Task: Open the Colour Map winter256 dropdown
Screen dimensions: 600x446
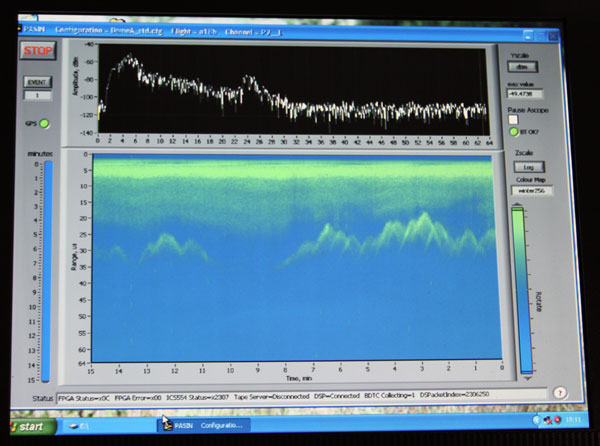Action: (532, 190)
